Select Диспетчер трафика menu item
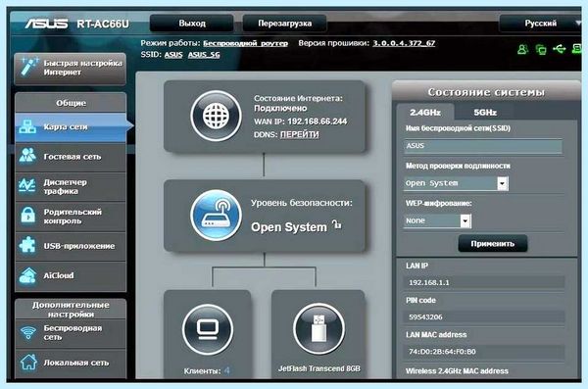 pos(71,186)
